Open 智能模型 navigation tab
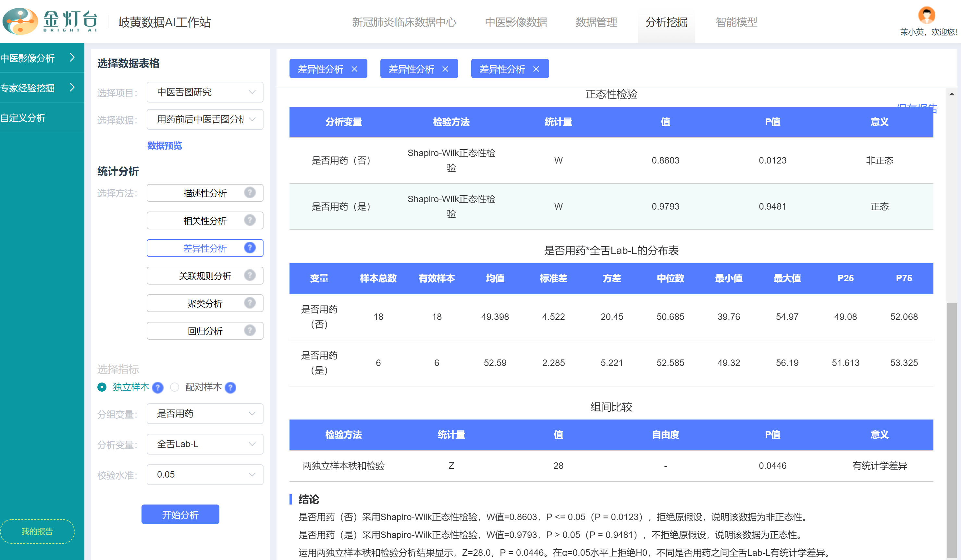The width and height of the screenshot is (961, 560). point(736,22)
